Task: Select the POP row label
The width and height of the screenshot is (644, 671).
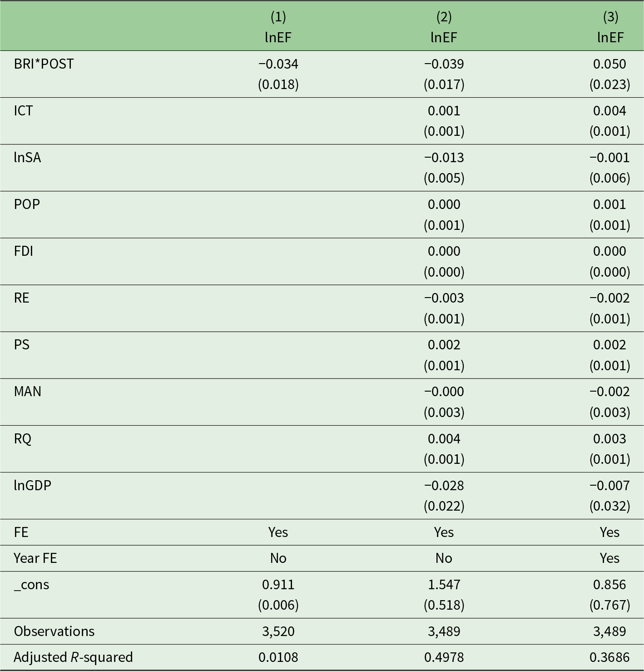Action: tap(27, 204)
